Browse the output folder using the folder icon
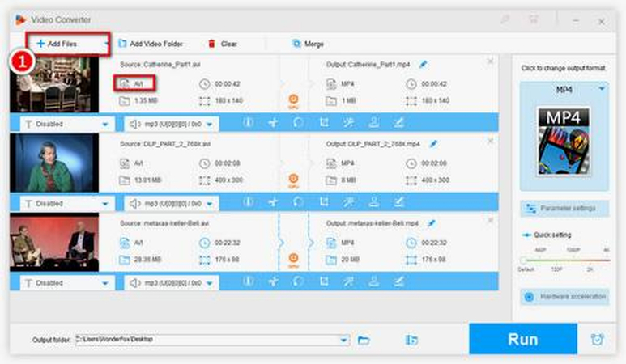Image resolution: width=626 pixels, height=364 pixels. (x=364, y=340)
